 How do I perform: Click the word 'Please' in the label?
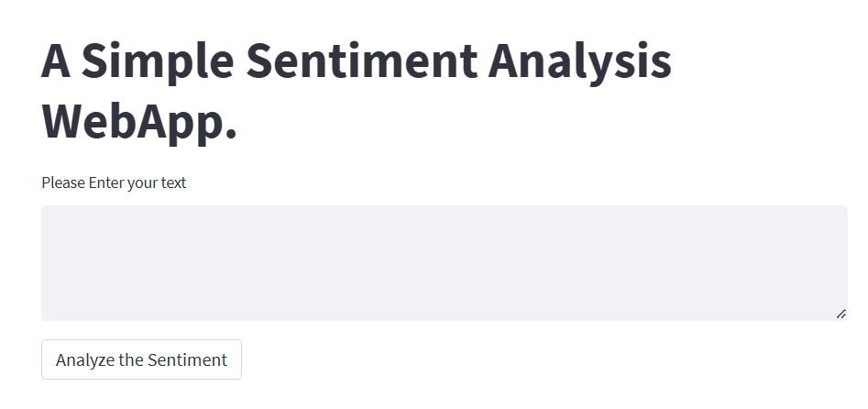(63, 182)
